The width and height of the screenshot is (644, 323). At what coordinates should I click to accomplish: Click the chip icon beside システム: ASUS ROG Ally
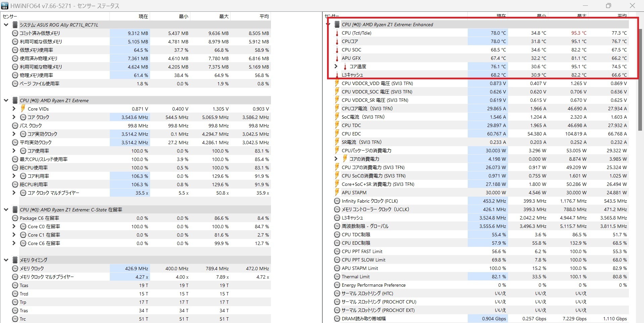[15, 25]
